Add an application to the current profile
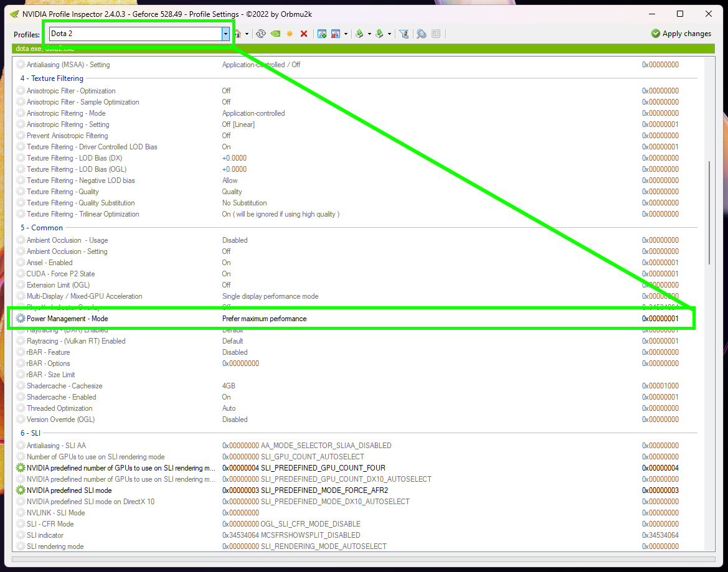 click(x=322, y=34)
